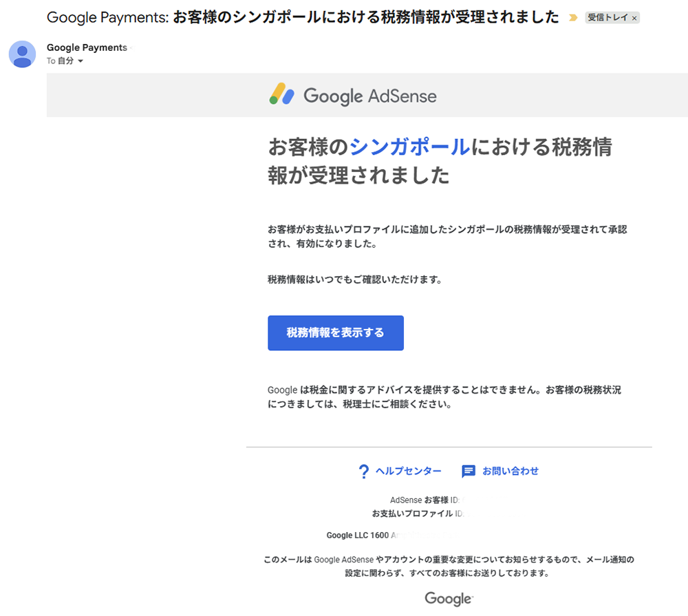The image size is (688, 616).
Task: Remove the 受信トレイ label with x
Action: (634, 19)
